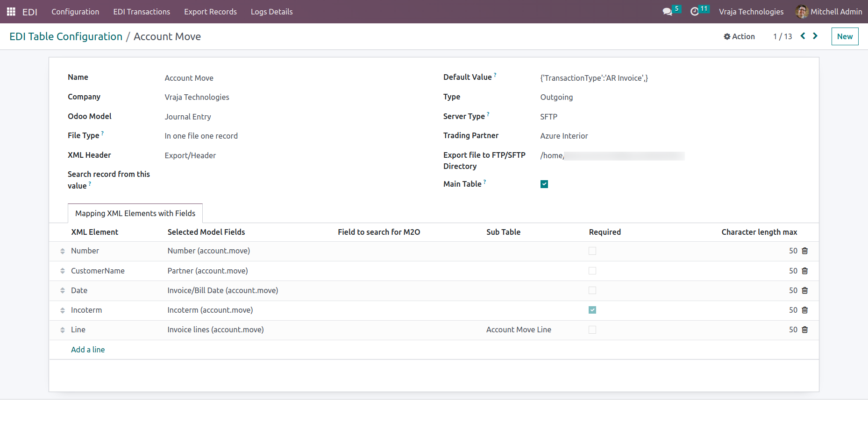The height and width of the screenshot is (435, 868).
Task: Open the activities clock icon
Action: 695,12
